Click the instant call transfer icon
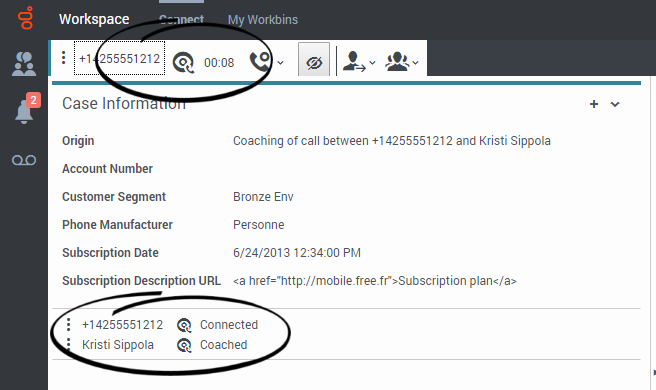 coord(354,62)
